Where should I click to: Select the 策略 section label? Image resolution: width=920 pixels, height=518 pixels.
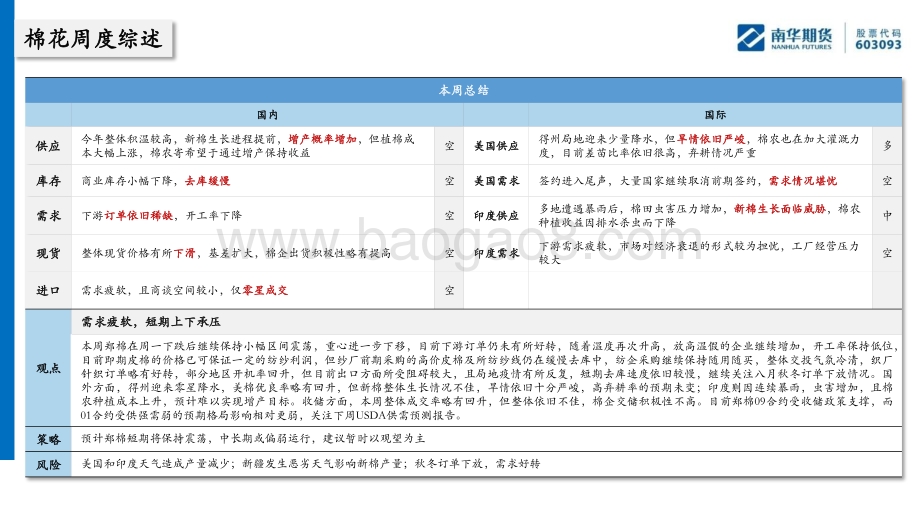[48, 439]
